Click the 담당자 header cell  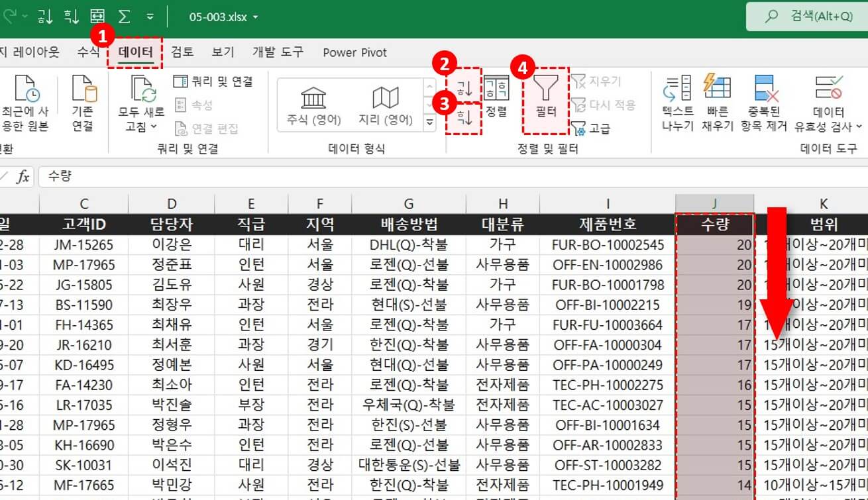pyautogui.click(x=172, y=224)
